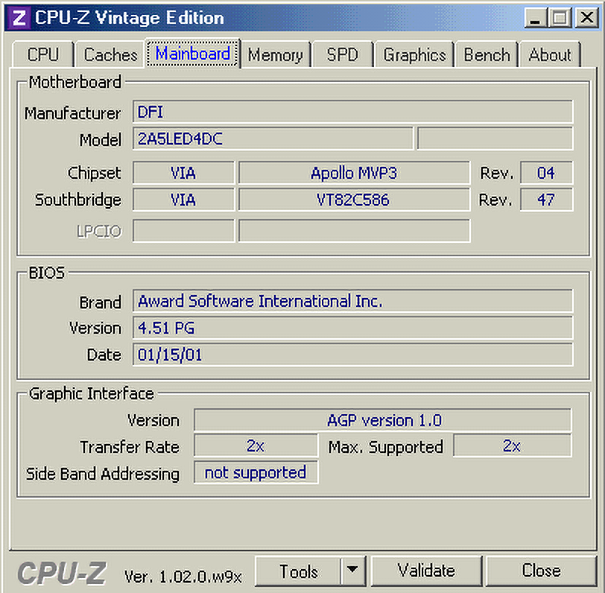The image size is (605, 593).
Task: Click the Model field 2A5LED4DC
Action: tap(273, 139)
